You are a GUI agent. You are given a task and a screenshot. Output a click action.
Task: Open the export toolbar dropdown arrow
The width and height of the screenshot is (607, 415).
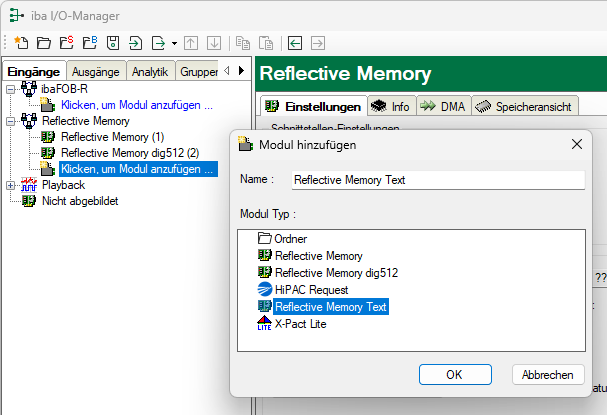pyautogui.click(x=174, y=43)
